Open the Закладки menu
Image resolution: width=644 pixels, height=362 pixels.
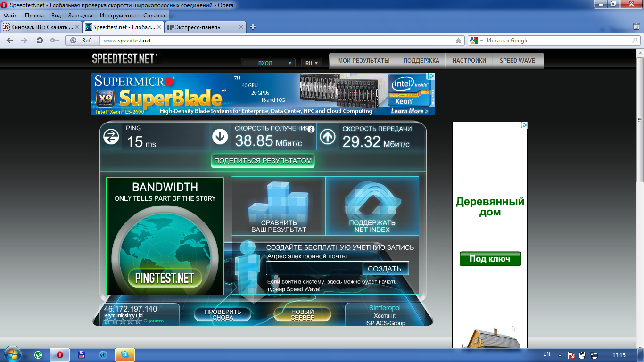coord(80,16)
